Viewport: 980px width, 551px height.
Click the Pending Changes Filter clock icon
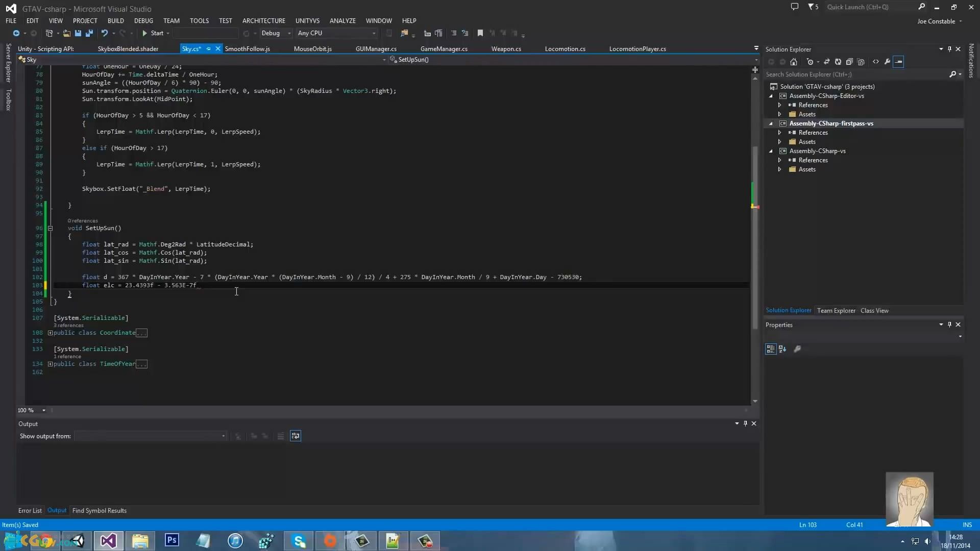[810, 62]
